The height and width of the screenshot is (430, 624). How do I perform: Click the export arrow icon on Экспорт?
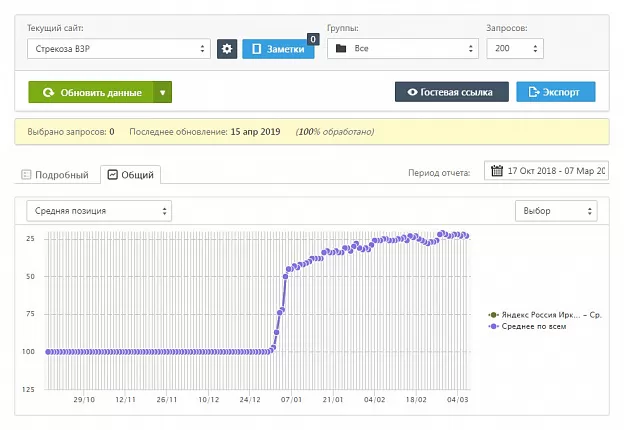click(534, 92)
